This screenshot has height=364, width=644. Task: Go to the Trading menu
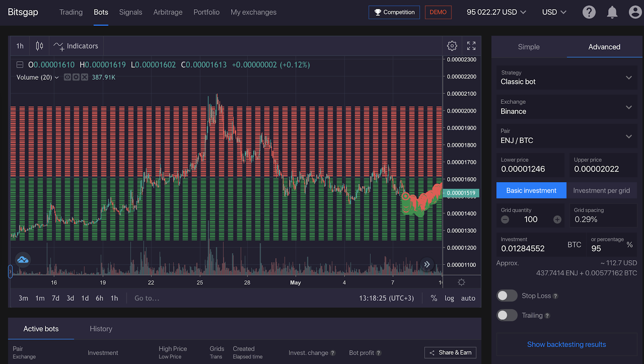pyautogui.click(x=71, y=12)
